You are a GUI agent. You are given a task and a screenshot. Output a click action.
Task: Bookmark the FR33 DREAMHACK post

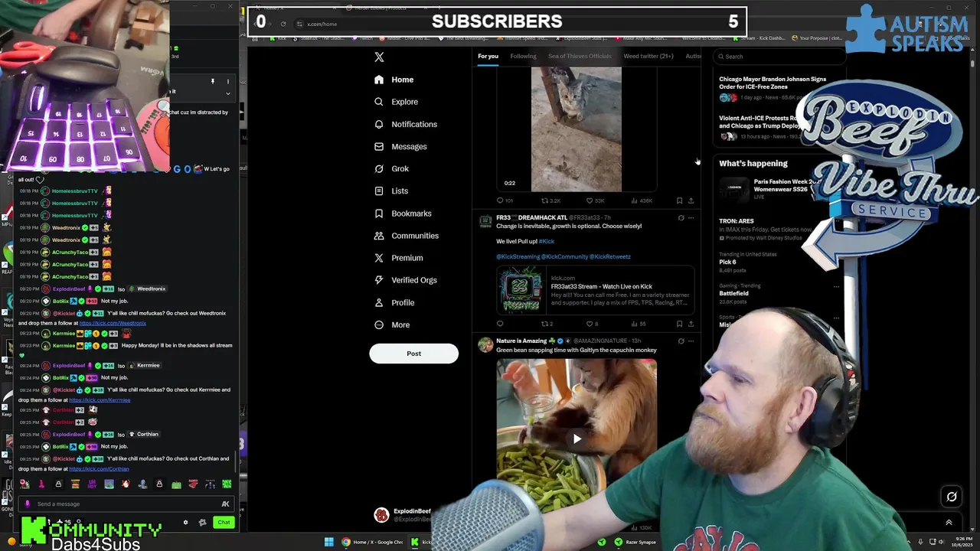click(679, 324)
